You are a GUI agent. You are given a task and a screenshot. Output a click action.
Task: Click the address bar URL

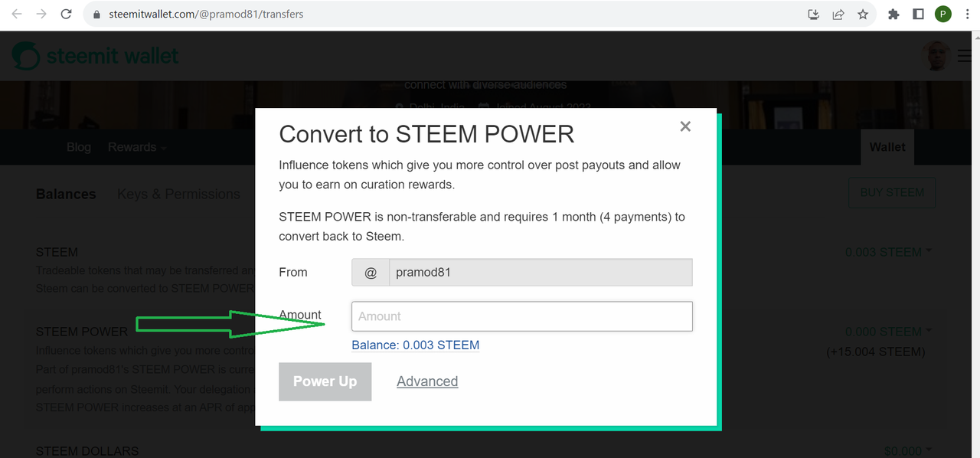click(x=207, y=14)
